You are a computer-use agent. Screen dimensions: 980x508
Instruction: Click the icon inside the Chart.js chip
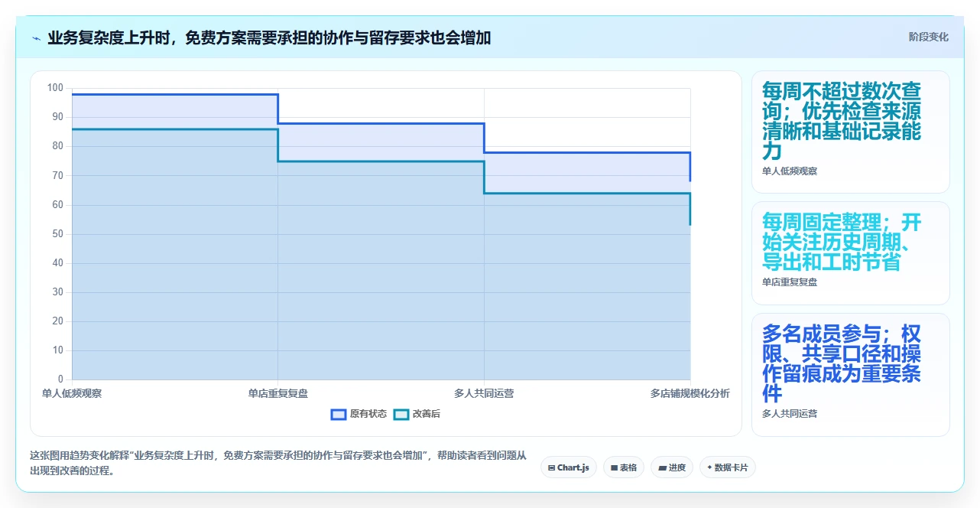coord(552,467)
